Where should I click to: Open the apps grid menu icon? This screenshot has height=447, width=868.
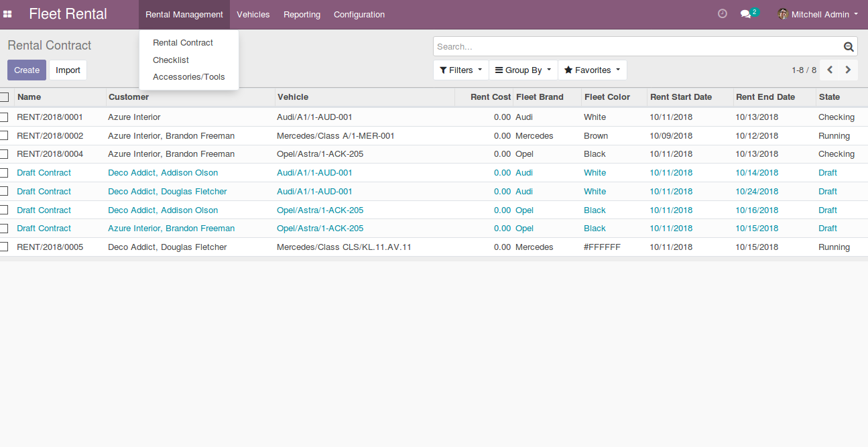tap(8, 14)
